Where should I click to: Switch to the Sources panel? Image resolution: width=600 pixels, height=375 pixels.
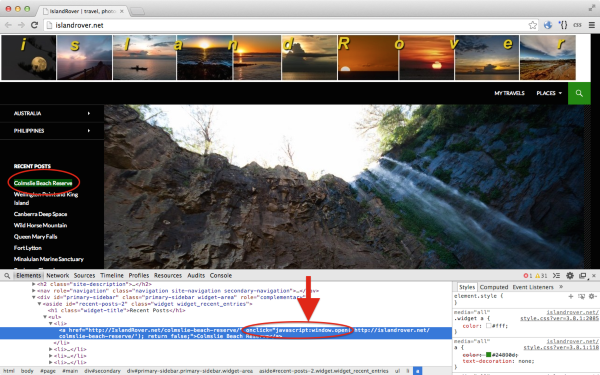tap(84, 276)
